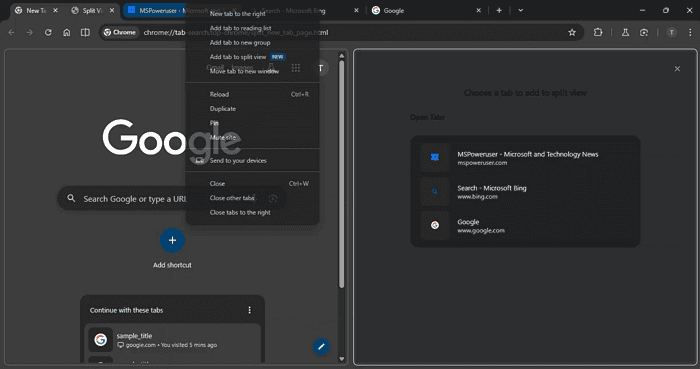The width and height of the screenshot is (700, 369).
Task: Click the scrollbar up arrow in left pane
Action: [x=342, y=56]
